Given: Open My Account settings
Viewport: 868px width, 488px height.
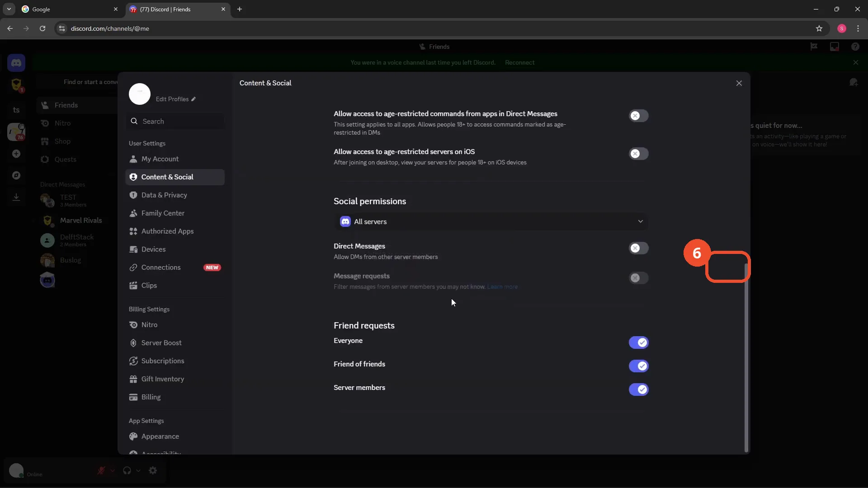Looking at the screenshot, I should pyautogui.click(x=175, y=159).
